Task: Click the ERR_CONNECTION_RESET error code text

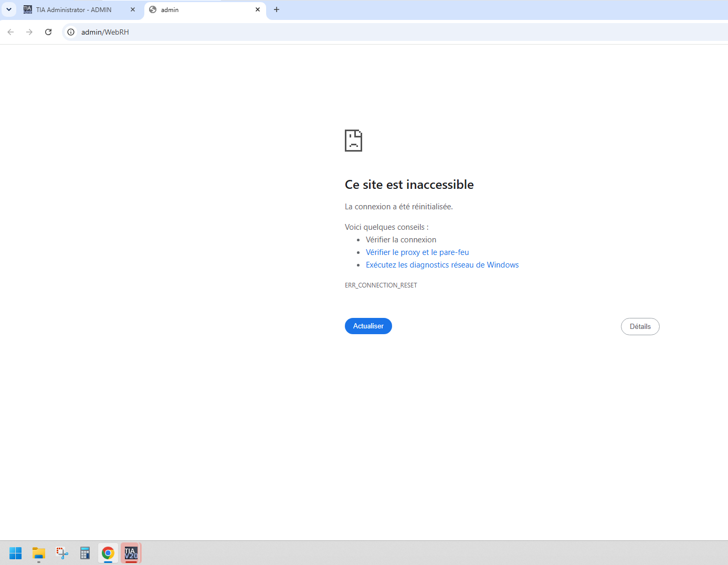Action: point(381,285)
